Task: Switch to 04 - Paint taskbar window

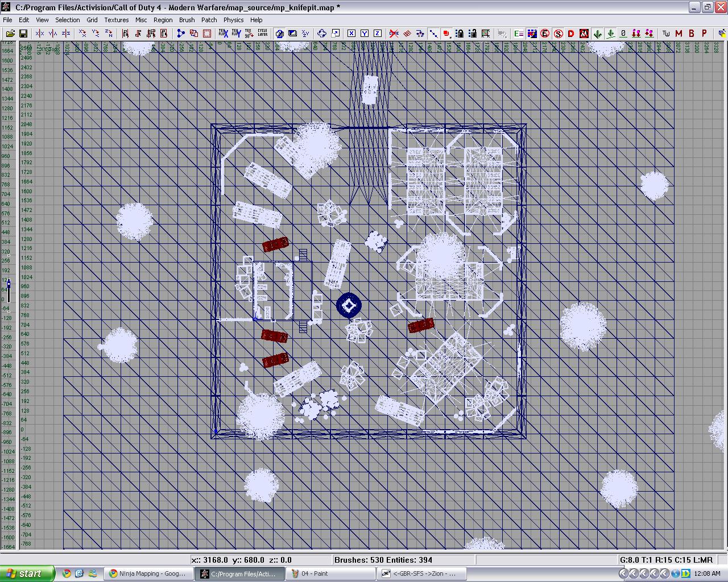Action: pyautogui.click(x=329, y=573)
